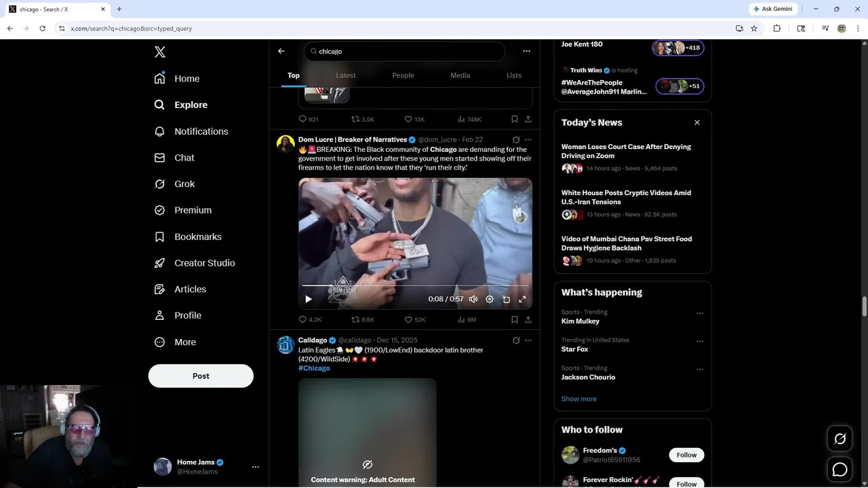Click Ask Gemini in browser

click(x=772, y=9)
